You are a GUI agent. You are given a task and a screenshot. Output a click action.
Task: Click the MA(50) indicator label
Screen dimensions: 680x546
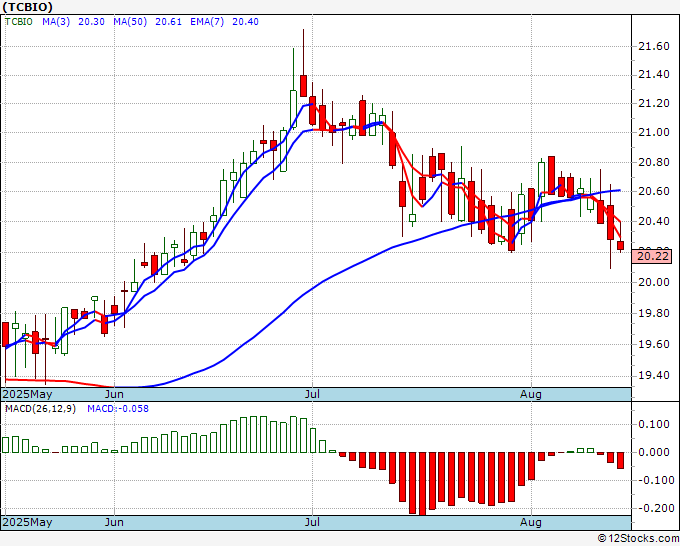coord(130,21)
